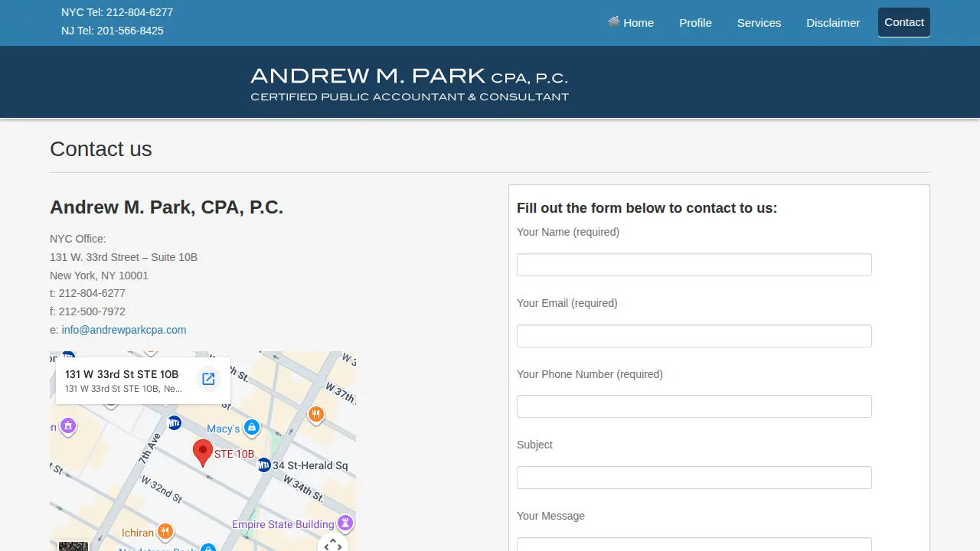Click inside the Your Message text area
Viewport: 980px width, 551px height.
[x=694, y=544]
